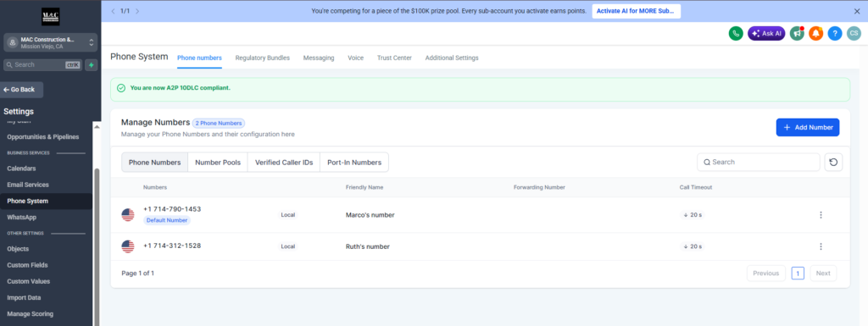The width and height of the screenshot is (868, 326).
Task: Click the green phone dialer icon
Action: [x=736, y=34]
